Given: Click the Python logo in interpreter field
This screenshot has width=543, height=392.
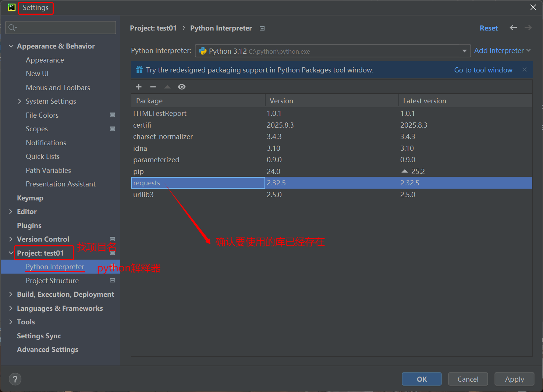Looking at the screenshot, I should tap(203, 51).
